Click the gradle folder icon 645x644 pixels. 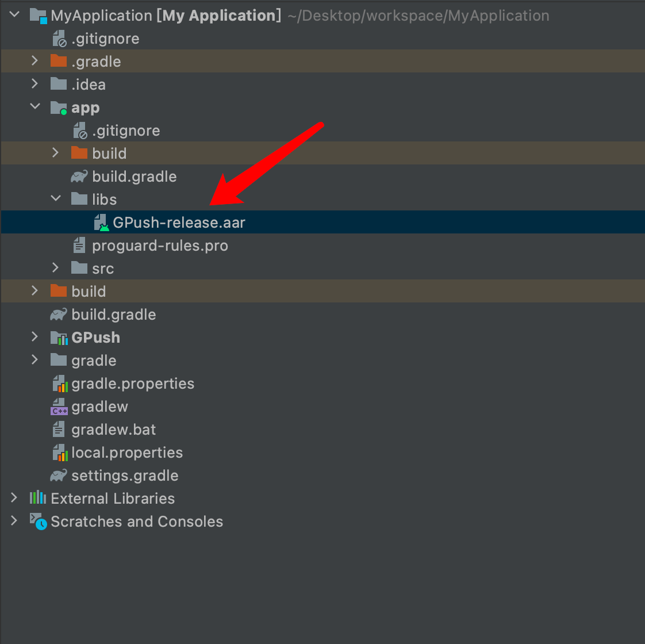(59, 361)
